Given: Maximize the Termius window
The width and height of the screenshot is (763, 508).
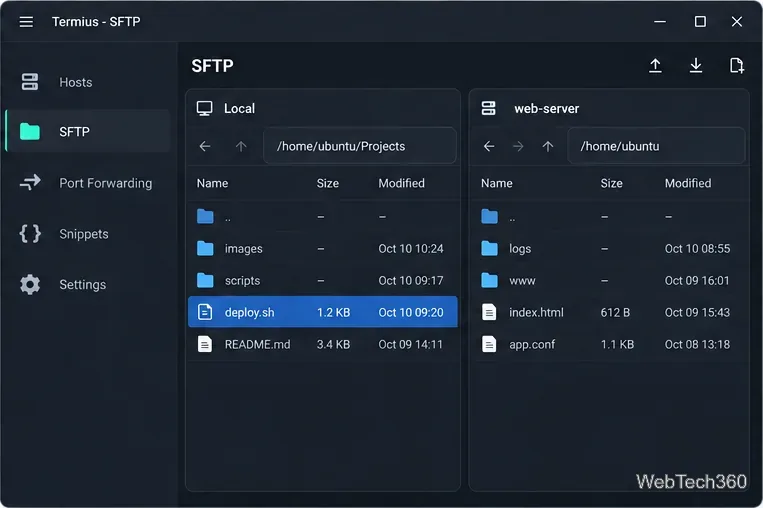Looking at the screenshot, I should tap(700, 22).
